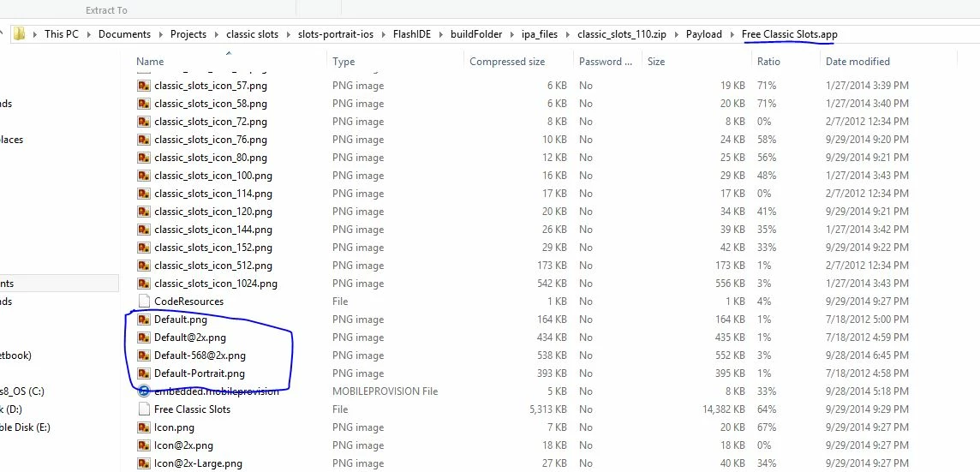980x472 pixels.
Task: Click the Default-568@2x.png image icon
Action: (x=144, y=355)
